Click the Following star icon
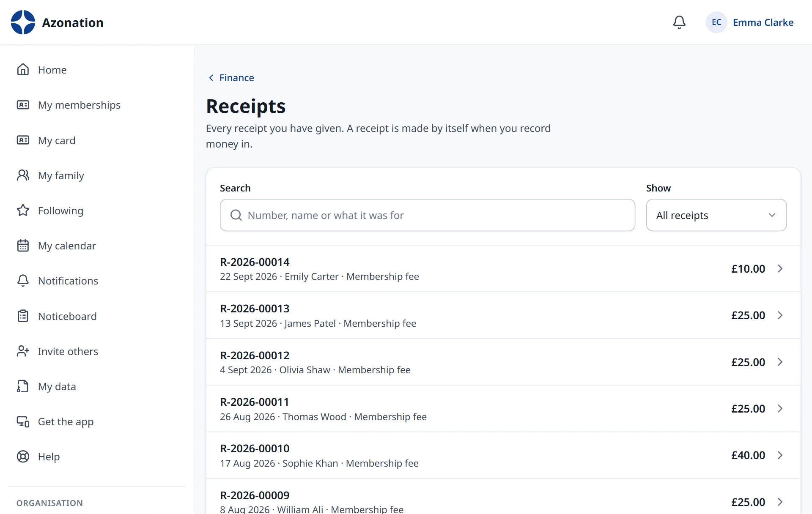The image size is (812, 514). (x=23, y=211)
